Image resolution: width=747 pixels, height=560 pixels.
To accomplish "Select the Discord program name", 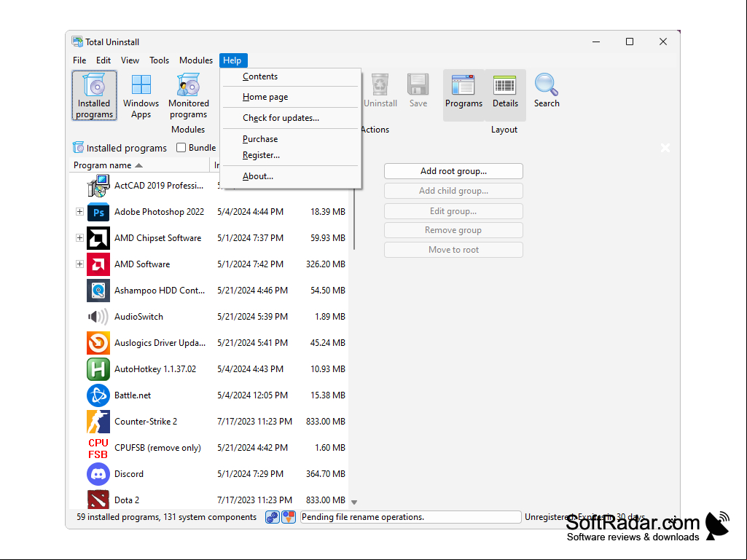I will coord(128,474).
